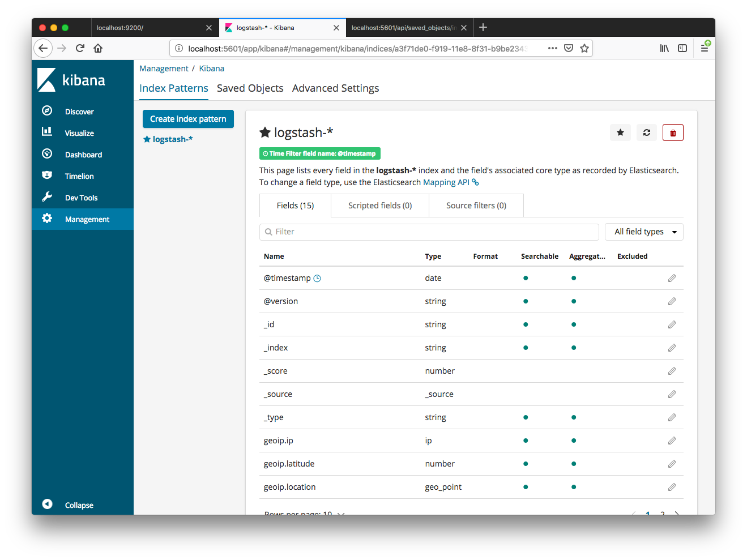Switch to the Scripted fields (0) tab
Screen dimensions: 747x560
click(x=380, y=206)
